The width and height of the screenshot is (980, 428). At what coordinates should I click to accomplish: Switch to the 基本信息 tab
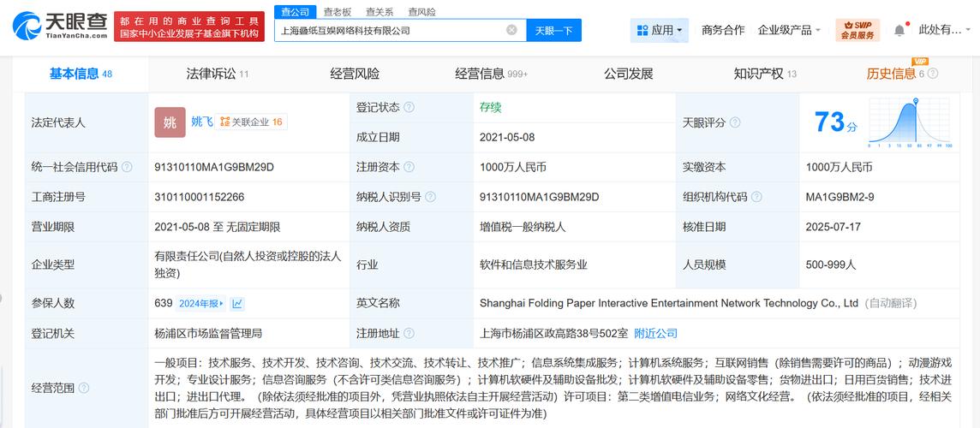pyautogui.click(x=81, y=74)
